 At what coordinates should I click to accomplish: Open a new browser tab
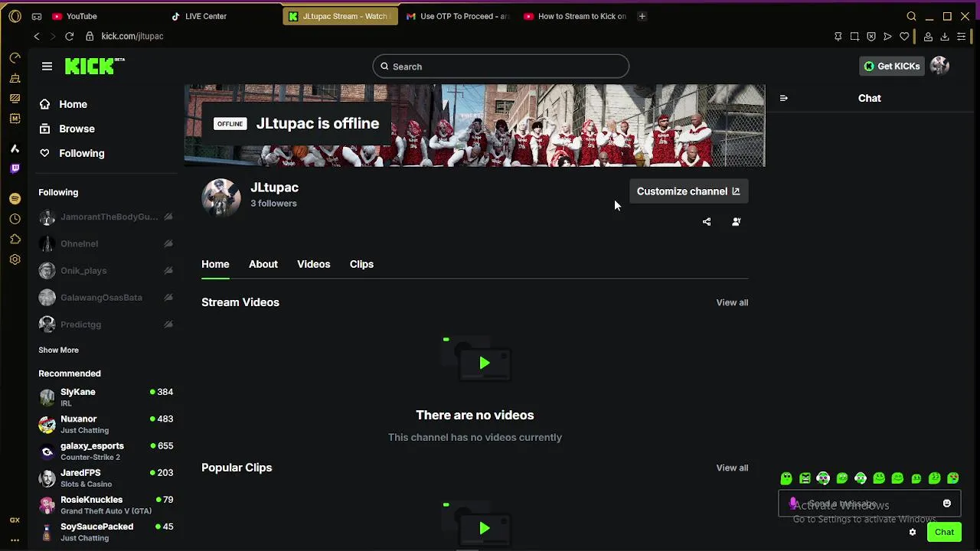(x=642, y=16)
